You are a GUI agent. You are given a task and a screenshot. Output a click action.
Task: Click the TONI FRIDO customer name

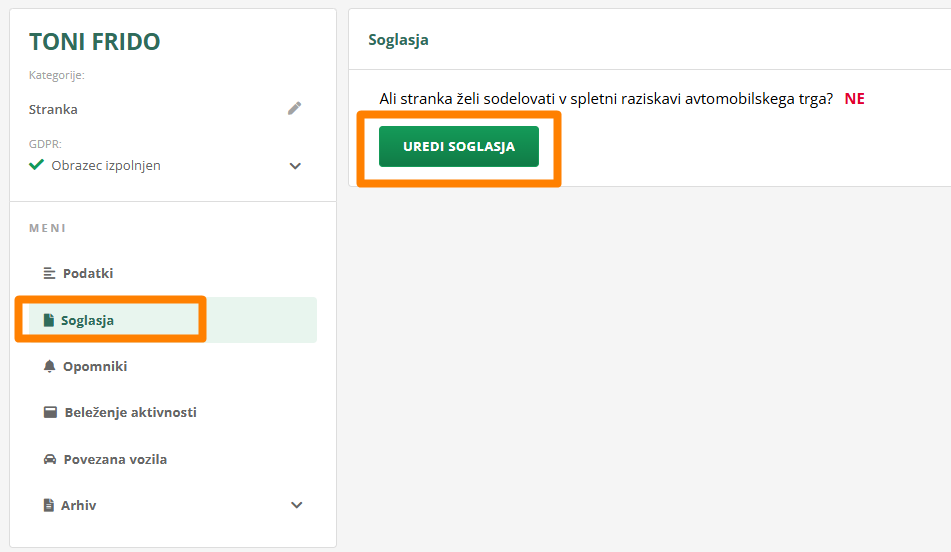pyautogui.click(x=95, y=41)
